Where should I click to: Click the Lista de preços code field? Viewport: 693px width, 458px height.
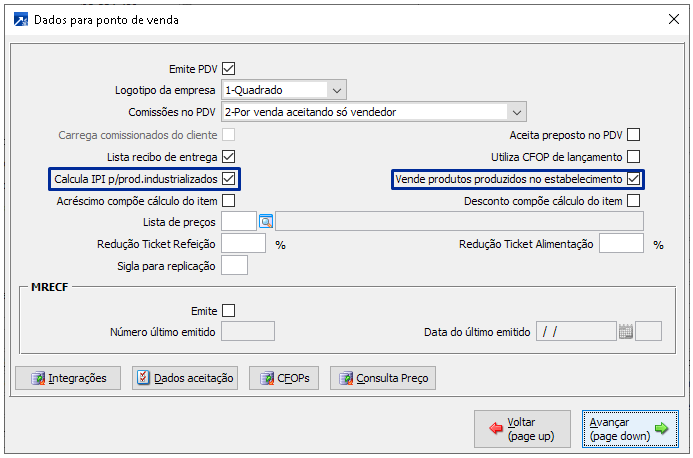pyautogui.click(x=239, y=221)
